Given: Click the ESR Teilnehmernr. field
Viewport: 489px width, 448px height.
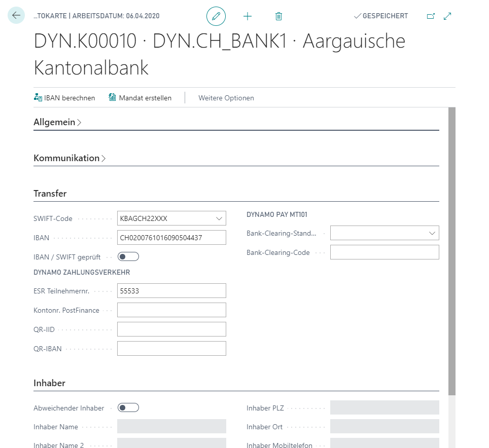Looking at the screenshot, I should click(171, 291).
